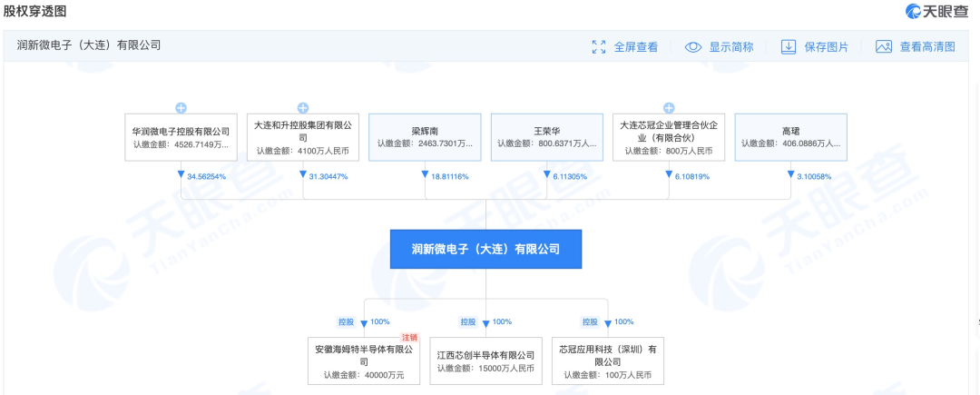Click the 3.10058% share percentage
Viewport: 980px width, 395px height.
[x=814, y=176]
